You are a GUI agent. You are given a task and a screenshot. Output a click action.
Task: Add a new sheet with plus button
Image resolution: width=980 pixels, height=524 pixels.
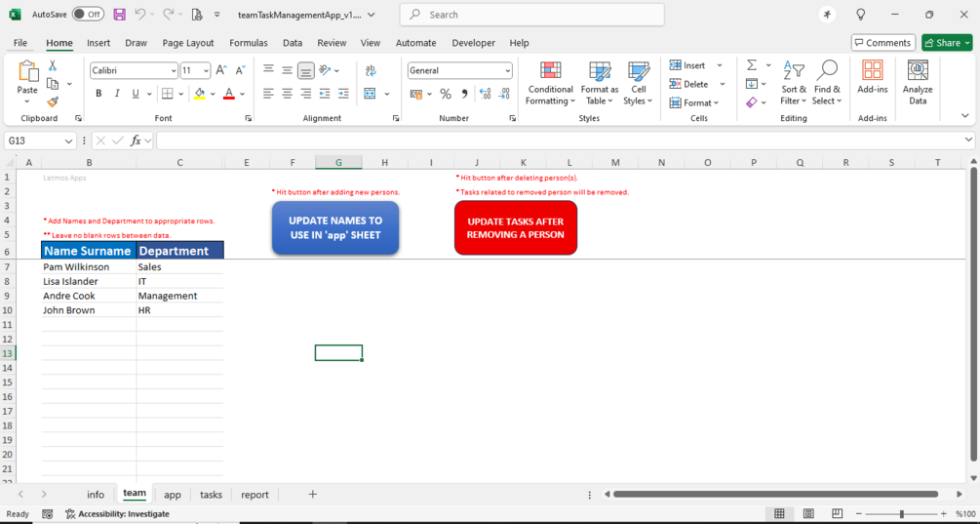pyautogui.click(x=312, y=494)
